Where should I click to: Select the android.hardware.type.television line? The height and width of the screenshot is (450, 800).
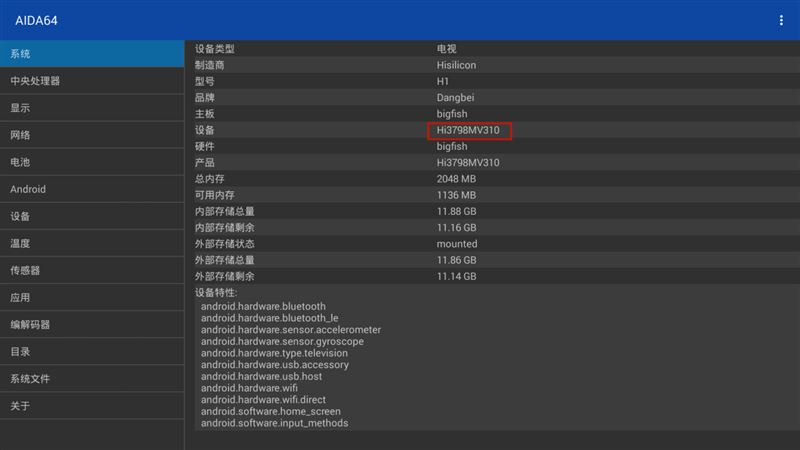coord(274,353)
